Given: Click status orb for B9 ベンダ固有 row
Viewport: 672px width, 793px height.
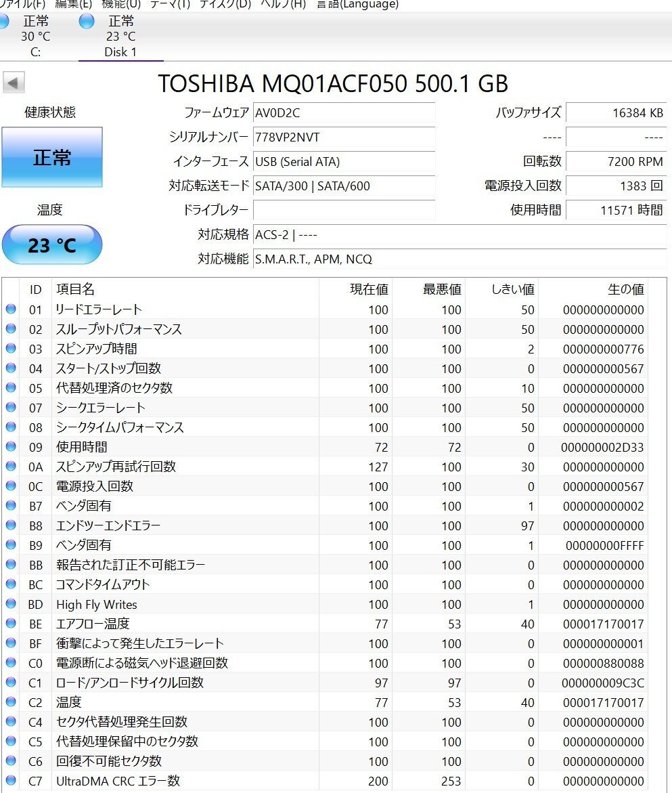Looking at the screenshot, I should [x=11, y=544].
